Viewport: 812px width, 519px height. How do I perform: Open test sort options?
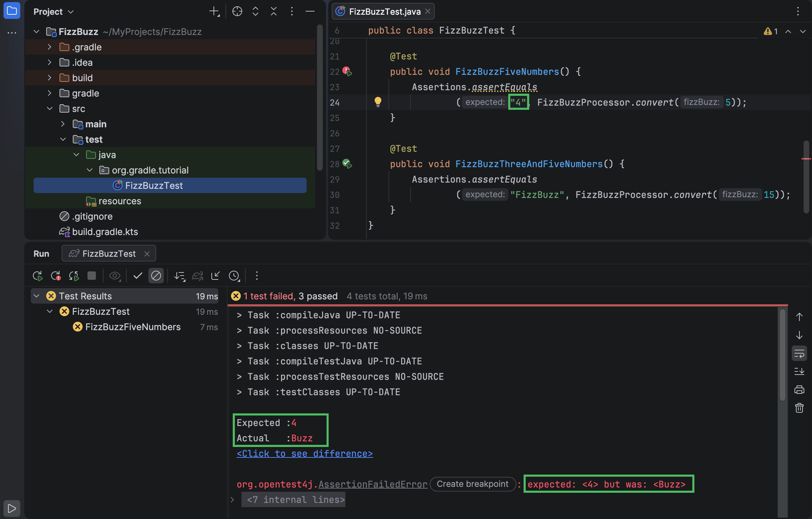[180, 276]
